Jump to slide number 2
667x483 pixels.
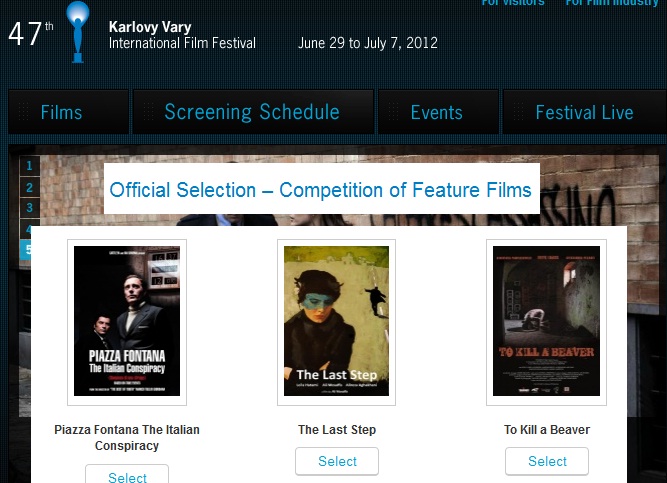pyautogui.click(x=30, y=187)
